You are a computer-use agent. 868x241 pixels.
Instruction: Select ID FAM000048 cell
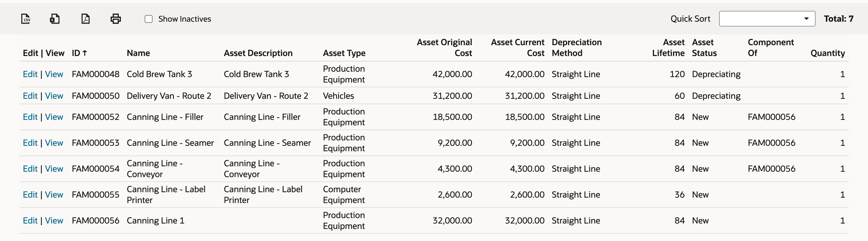(95, 74)
